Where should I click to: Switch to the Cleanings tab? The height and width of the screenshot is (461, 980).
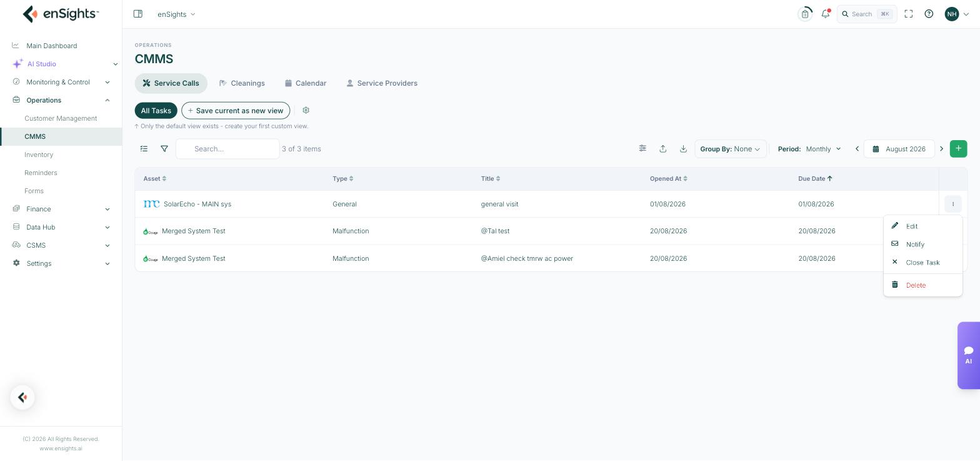(242, 83)
